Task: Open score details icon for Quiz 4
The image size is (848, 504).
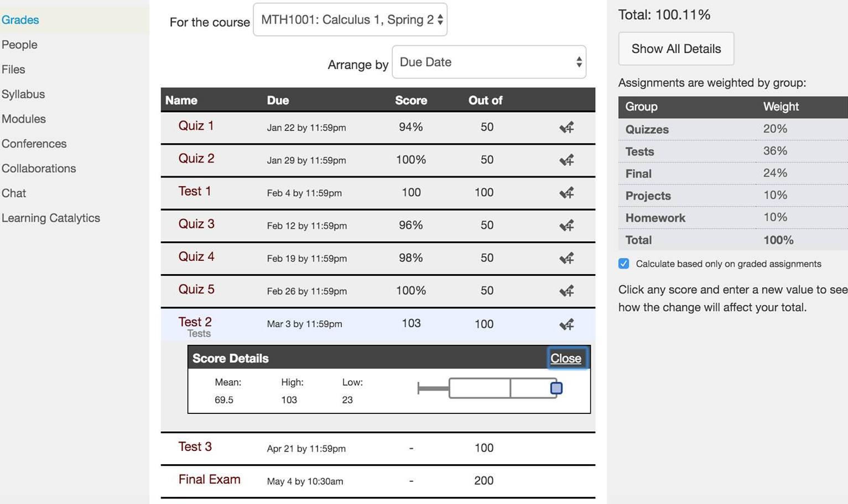Action: (566, 258)
